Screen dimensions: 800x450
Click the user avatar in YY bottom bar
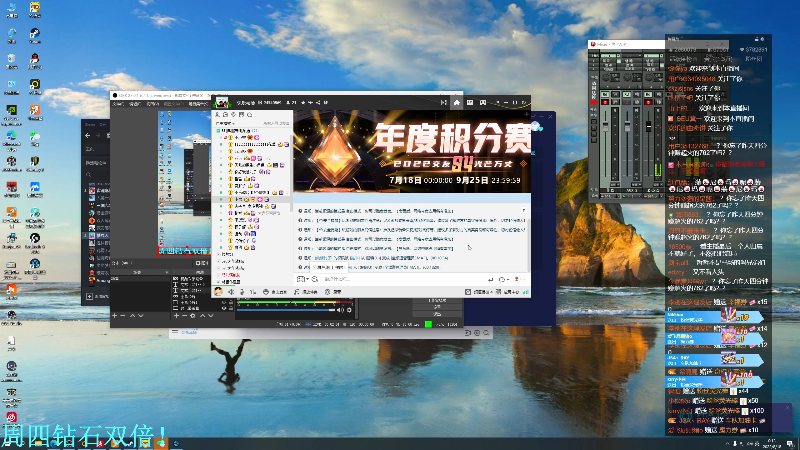pyautogui.click(x=218, y=292)
